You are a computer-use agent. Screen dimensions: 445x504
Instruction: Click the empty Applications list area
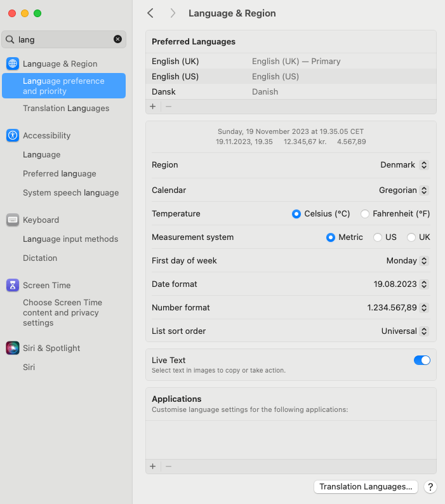tap(291, 440)
